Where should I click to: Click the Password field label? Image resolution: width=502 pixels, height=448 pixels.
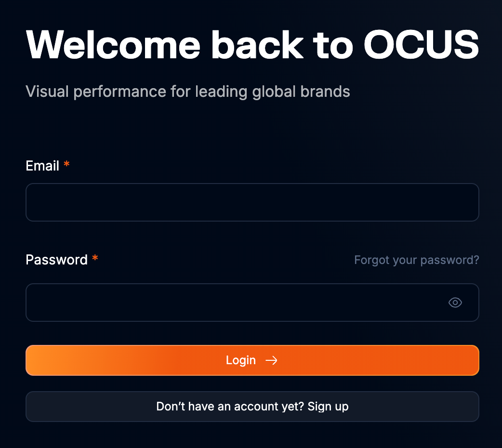pyautogui.click(x=56, y=260)
